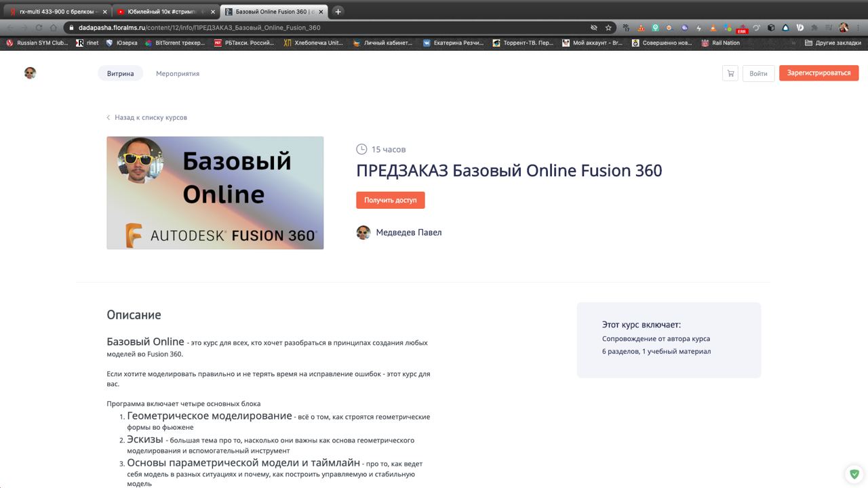Open Хлебопечка Unit bookmark

[x=314, y=43]
